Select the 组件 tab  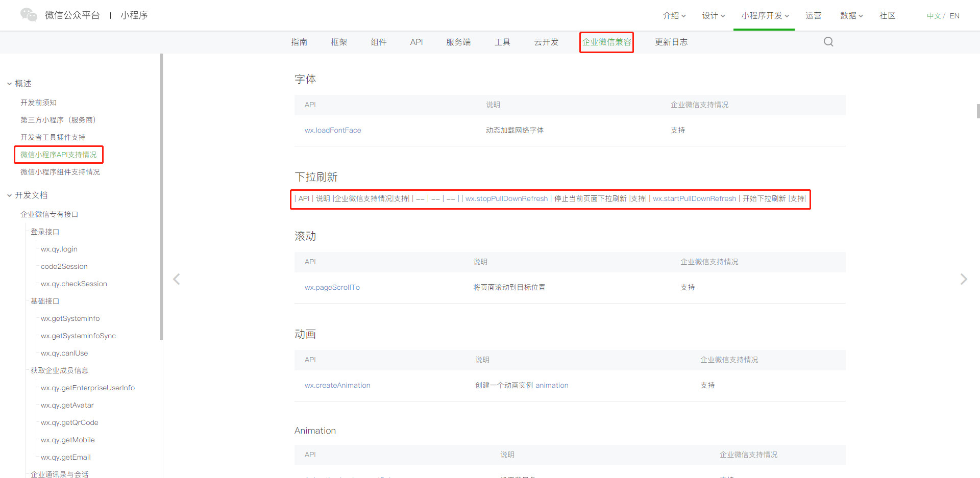(x=379, y=42)
